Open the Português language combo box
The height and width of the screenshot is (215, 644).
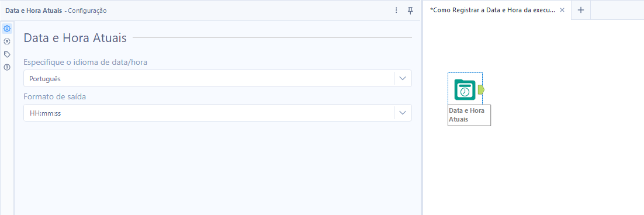tap(217, 78)
